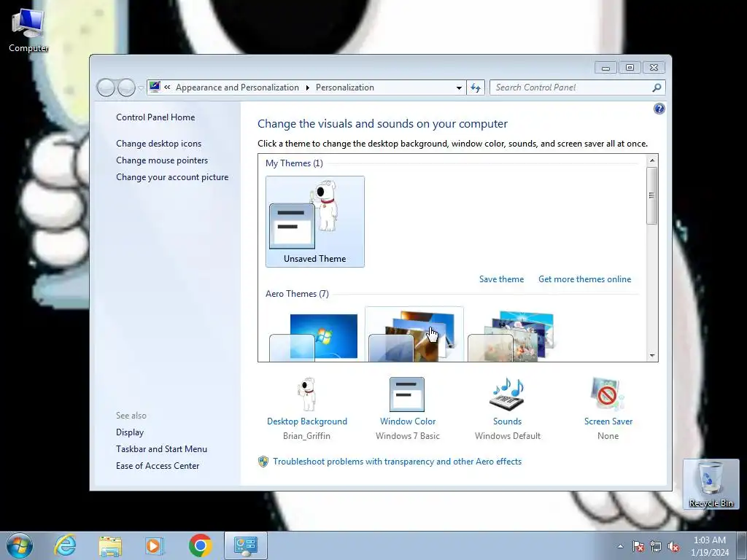The height and width of the screenshot is (560, 747).
Task: Open the Sounds link
Action: [x=508, y=421]
